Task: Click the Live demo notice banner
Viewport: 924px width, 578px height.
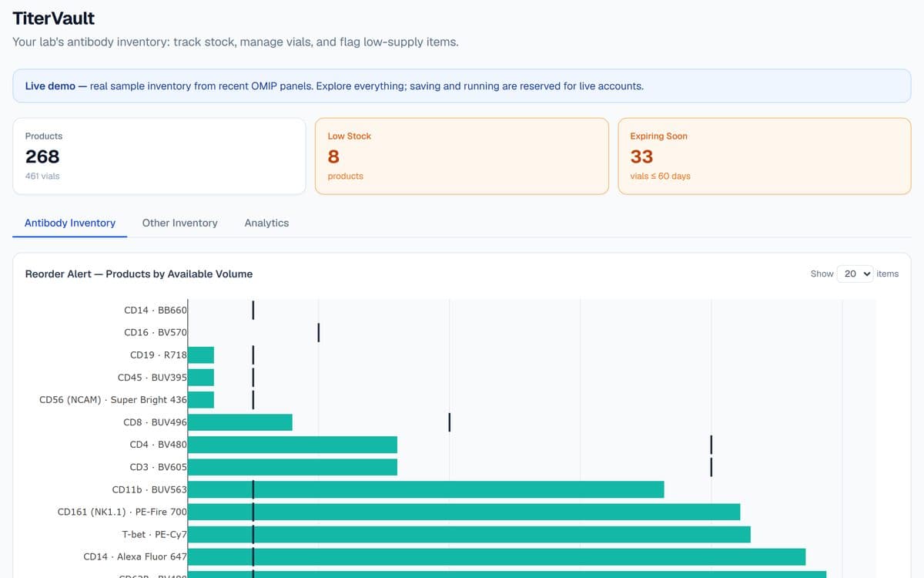Action: point(462,86)
